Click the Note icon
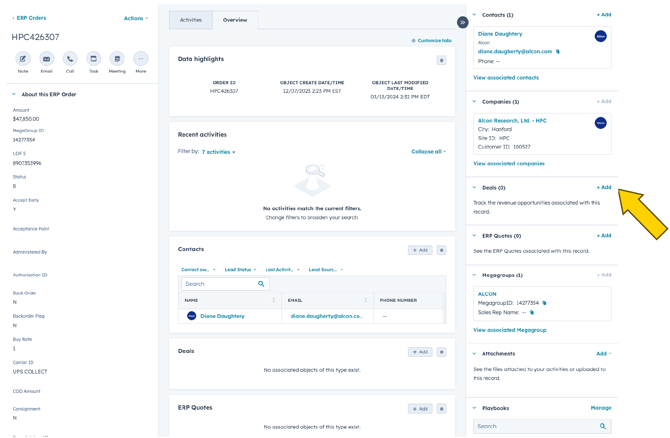The height and width of the screenshot is (438, 670). point(23,59)
